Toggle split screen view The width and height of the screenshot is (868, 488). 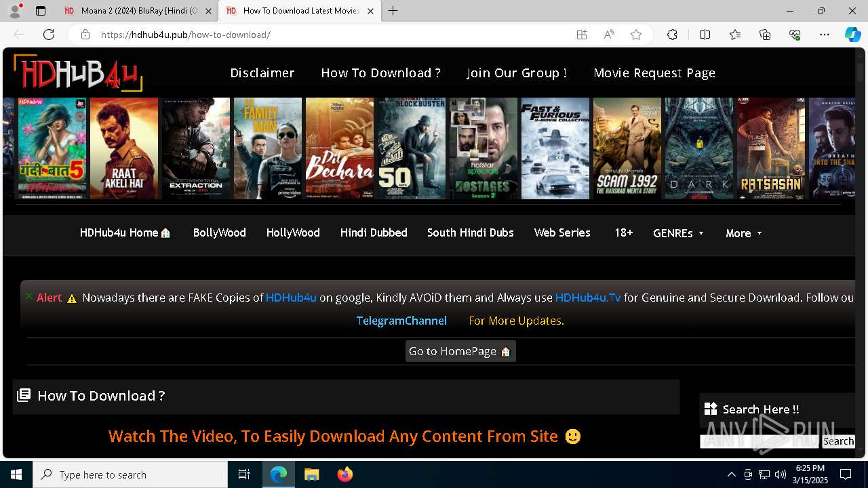[705, 35]
